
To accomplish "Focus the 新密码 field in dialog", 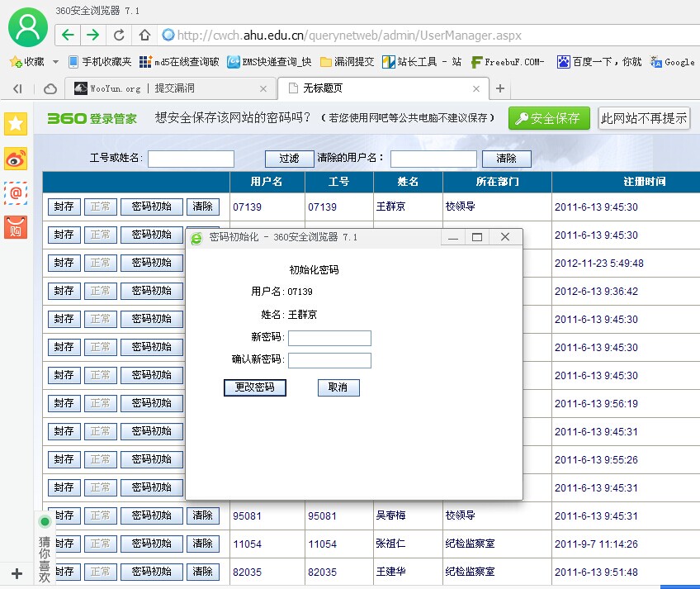I will (329, 339).
